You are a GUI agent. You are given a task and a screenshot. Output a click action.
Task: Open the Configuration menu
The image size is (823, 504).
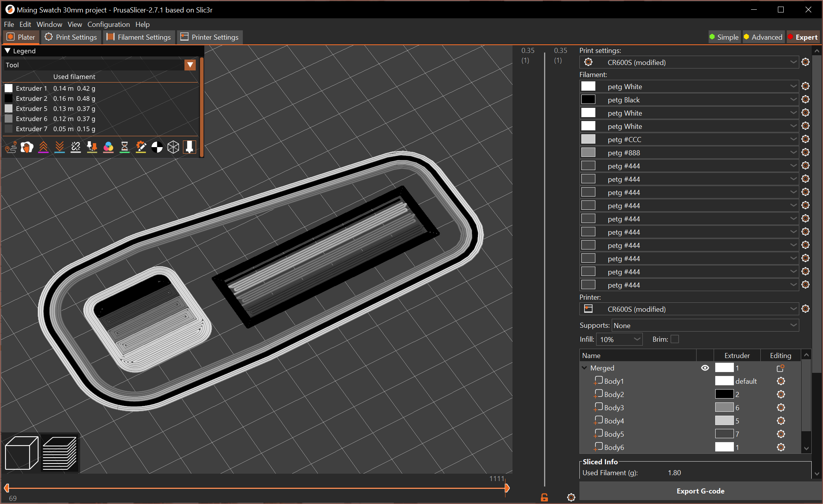point(108,24)
